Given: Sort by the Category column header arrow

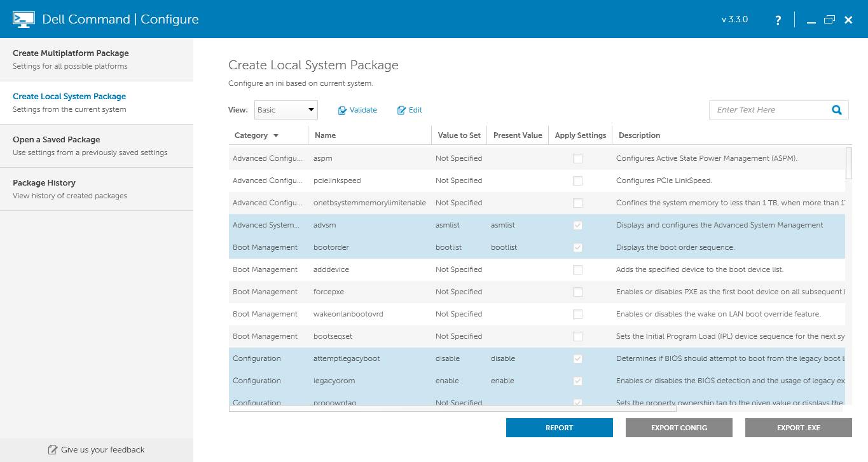Looking at the screenshot, I should coord(276,135).
